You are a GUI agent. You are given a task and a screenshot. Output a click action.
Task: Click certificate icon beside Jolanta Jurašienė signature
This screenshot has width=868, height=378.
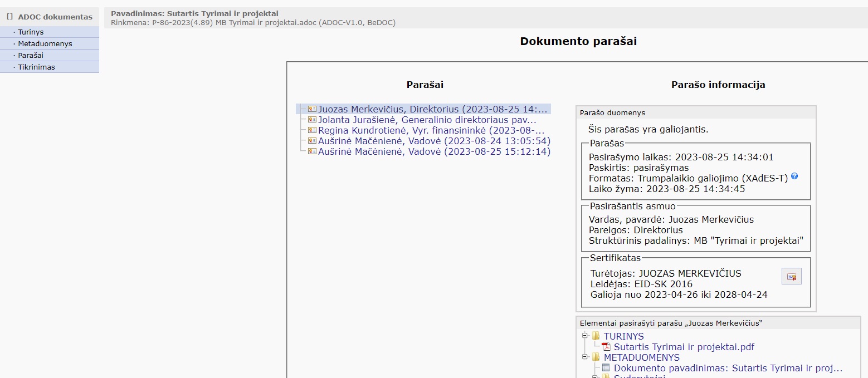click(x=312, y=120)
